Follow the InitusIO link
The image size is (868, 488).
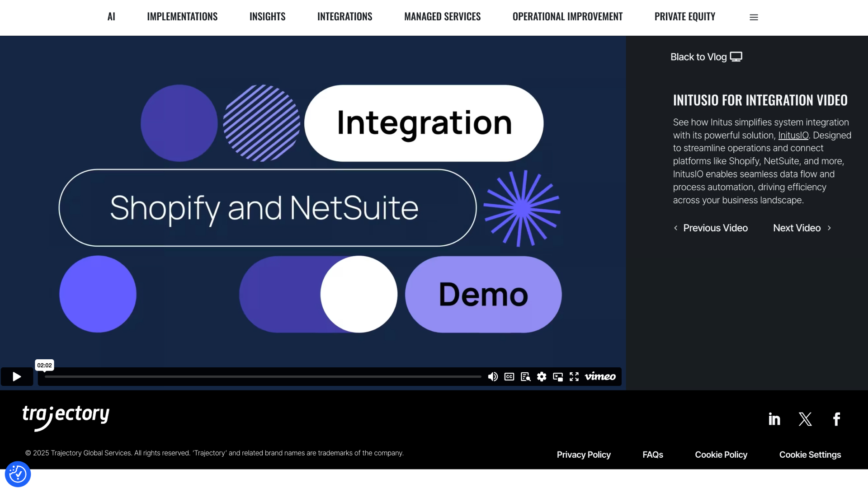[x=793, y=136]
